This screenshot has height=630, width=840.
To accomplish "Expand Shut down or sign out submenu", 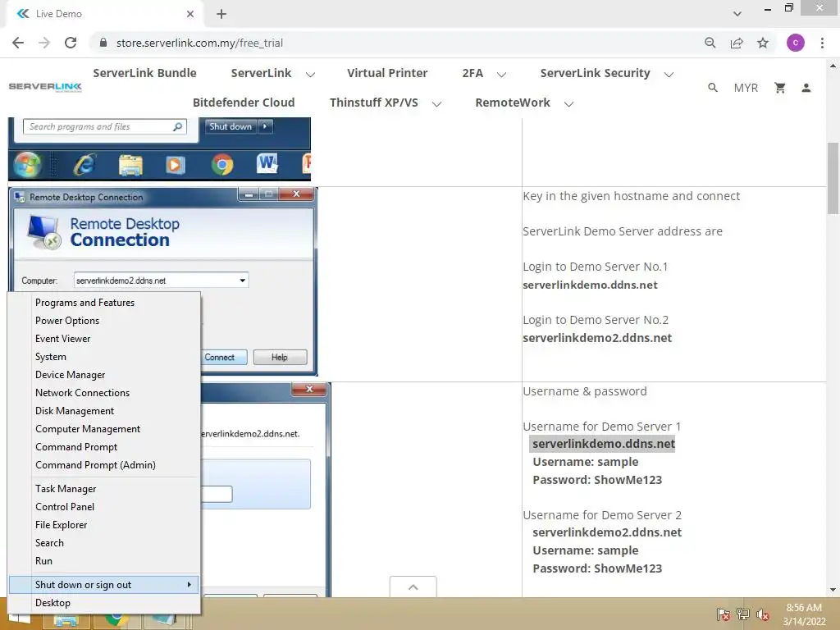I will pos(104,584).
